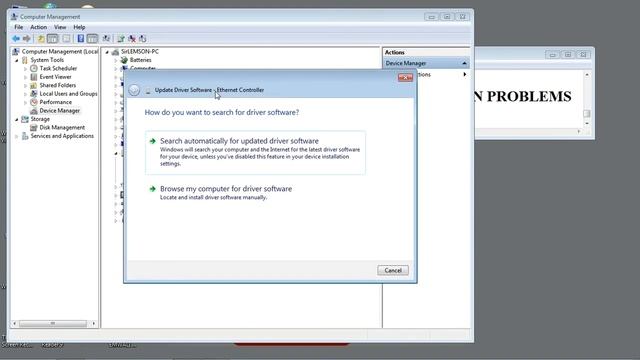This screenshot has width=640, height=360.
Task: Collapse Device Manager section in Actions pane
Action: point(464,63)
